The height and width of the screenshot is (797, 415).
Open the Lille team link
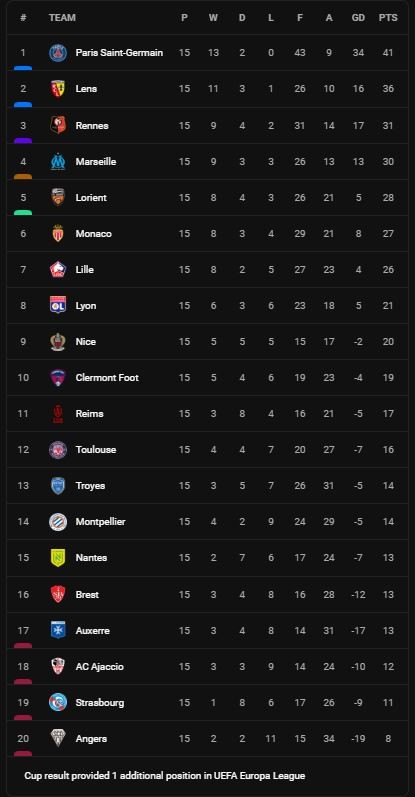point(84,269)
